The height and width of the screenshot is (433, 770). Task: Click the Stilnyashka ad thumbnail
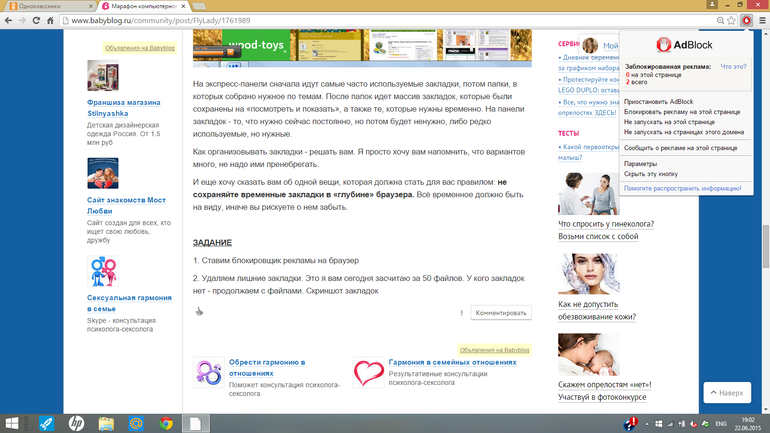coord(103,76)
